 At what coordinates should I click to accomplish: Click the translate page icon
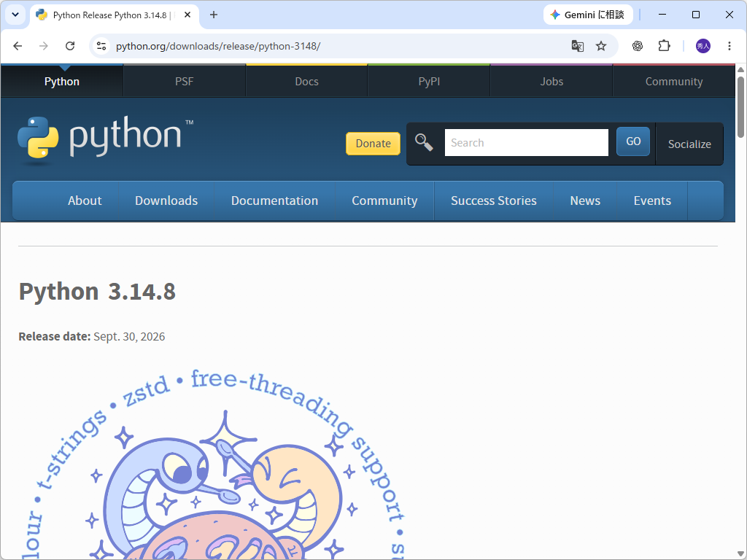click(x=578, y=46)
